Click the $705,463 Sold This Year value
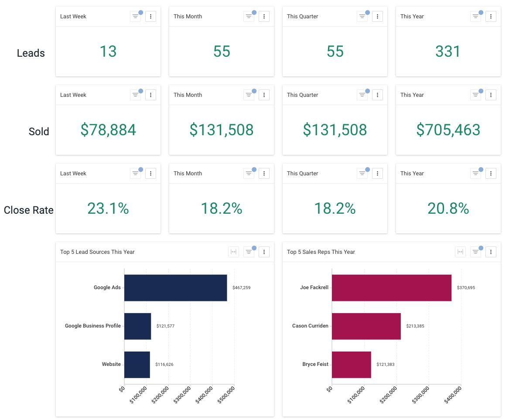 448,130
